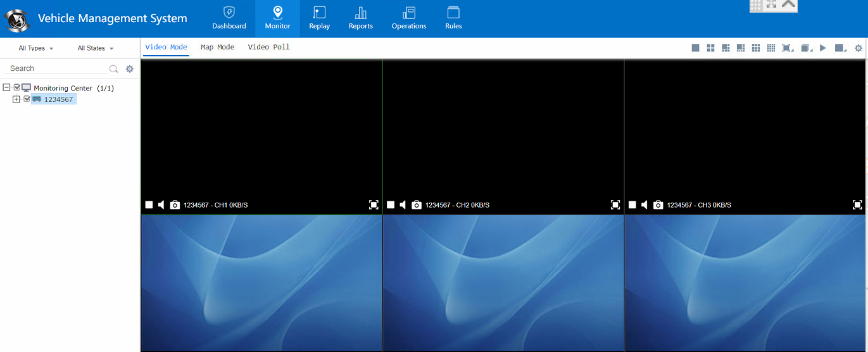868x352 pixels.
Task: Switch to six-window video layout
Action: click(x=726, y=48)
